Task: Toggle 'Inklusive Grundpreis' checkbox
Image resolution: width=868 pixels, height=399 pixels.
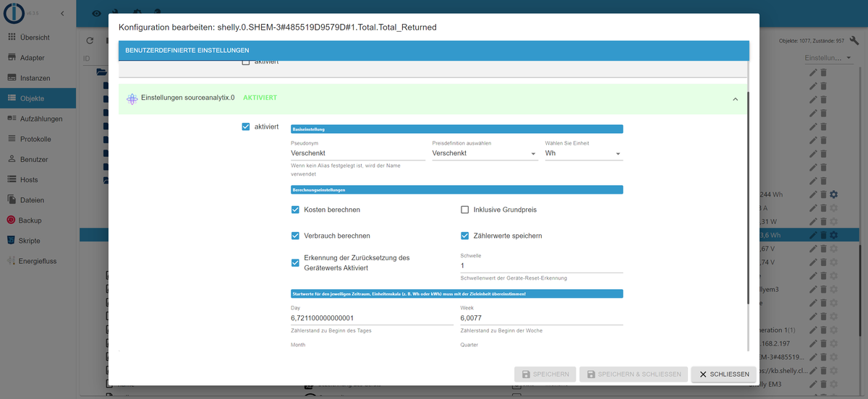Action: pos(465,210)
